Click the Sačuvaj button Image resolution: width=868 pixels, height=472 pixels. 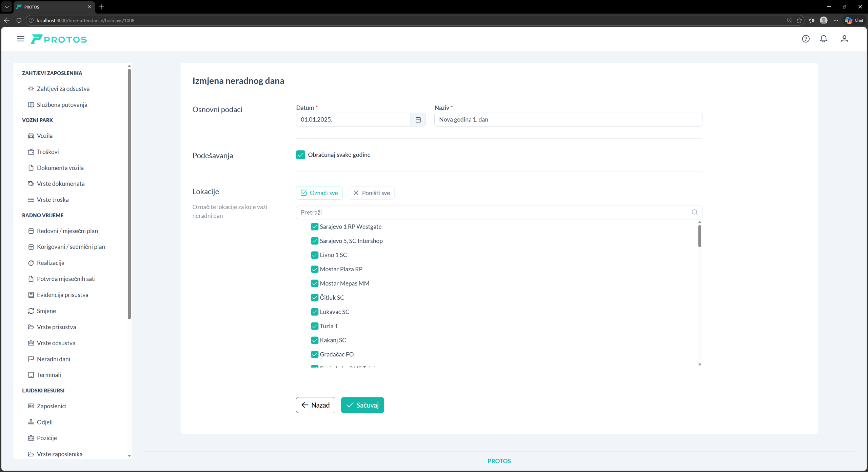point(362,405)
